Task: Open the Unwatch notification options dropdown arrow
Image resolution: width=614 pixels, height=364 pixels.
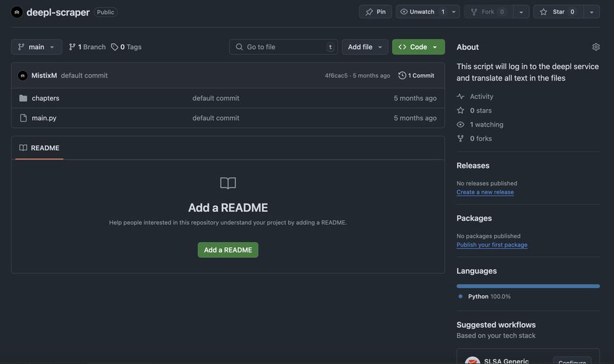Action: click(x=454, y=12)
